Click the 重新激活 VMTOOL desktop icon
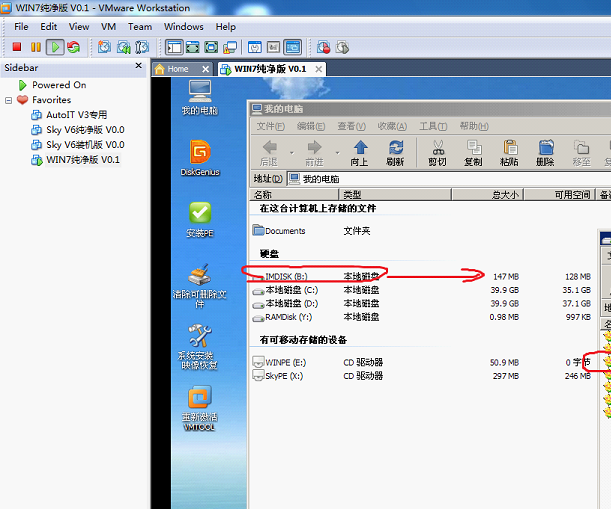This screenshot has height=510, width=611. (x=200, y=408)
